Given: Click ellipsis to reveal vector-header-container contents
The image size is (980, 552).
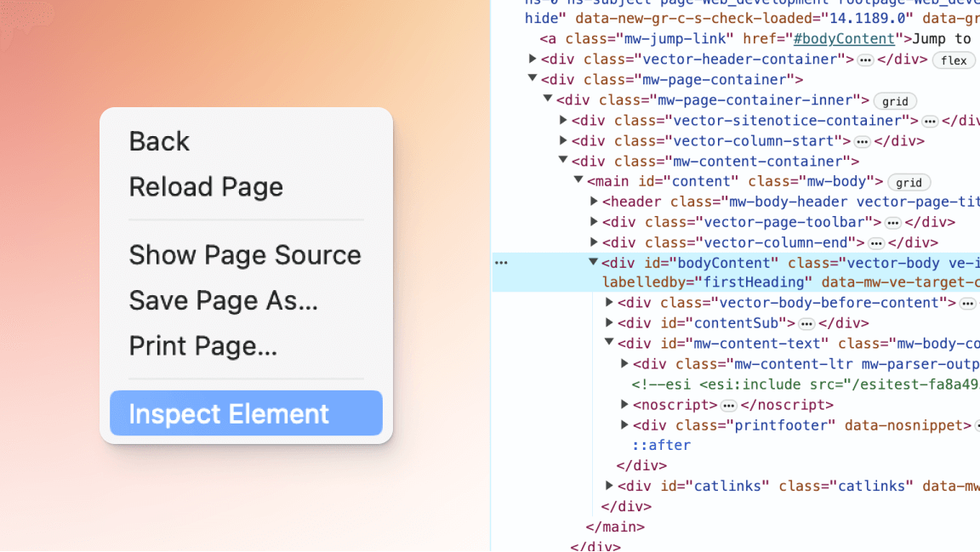Looking at the screenshot, I should click(x=865, y=60).
